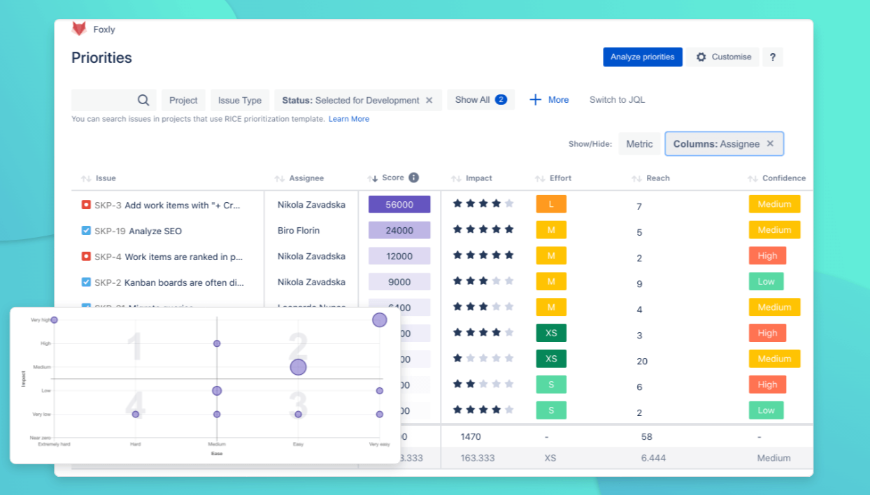This screenshot has height=495, width=870.
Task: Set SKP-2 impact to fourth star
Action: click(496, 281)
